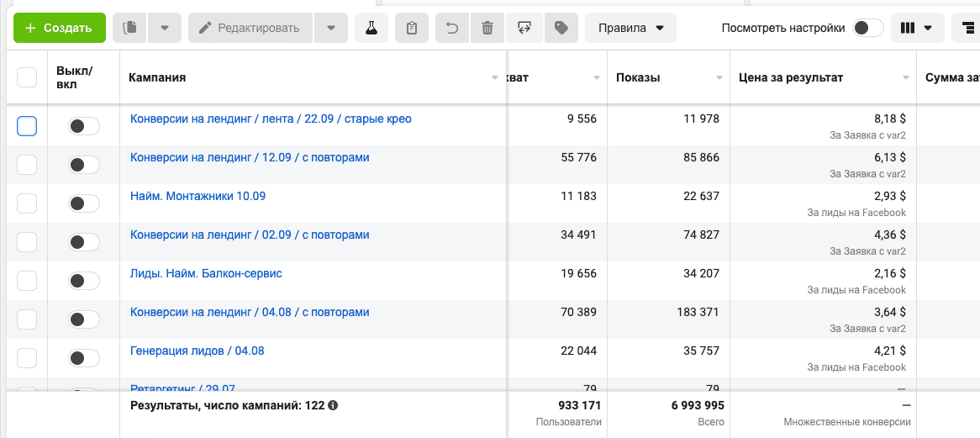The width and height of the screenshot is (980, 438).
Task: Check the box for 'Конверсии на лендинг / 12.09' row
Action: (27, 165)
